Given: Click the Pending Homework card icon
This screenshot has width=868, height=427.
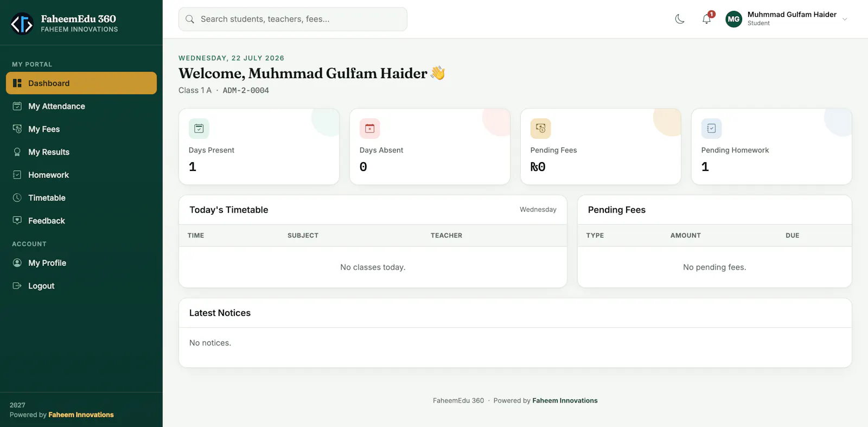Looking at the screenshot, I should click(x=712, y=129).
